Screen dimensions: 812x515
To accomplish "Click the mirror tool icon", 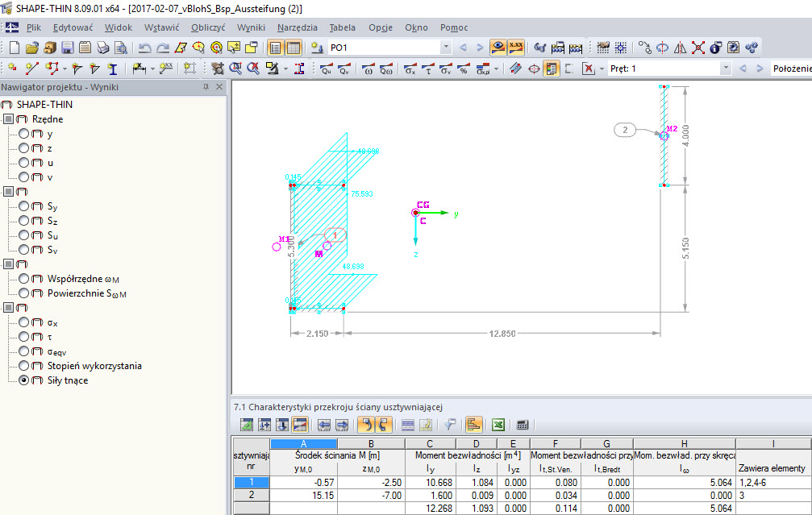I will point(680,48).
